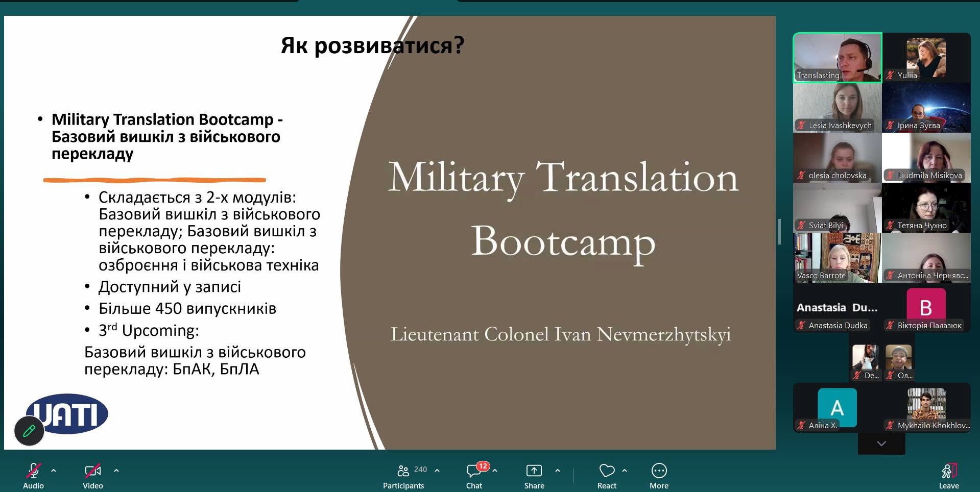Screen dimensions: 980x492
Task: Expand the Chat options chevron
Action: (495, 471)
